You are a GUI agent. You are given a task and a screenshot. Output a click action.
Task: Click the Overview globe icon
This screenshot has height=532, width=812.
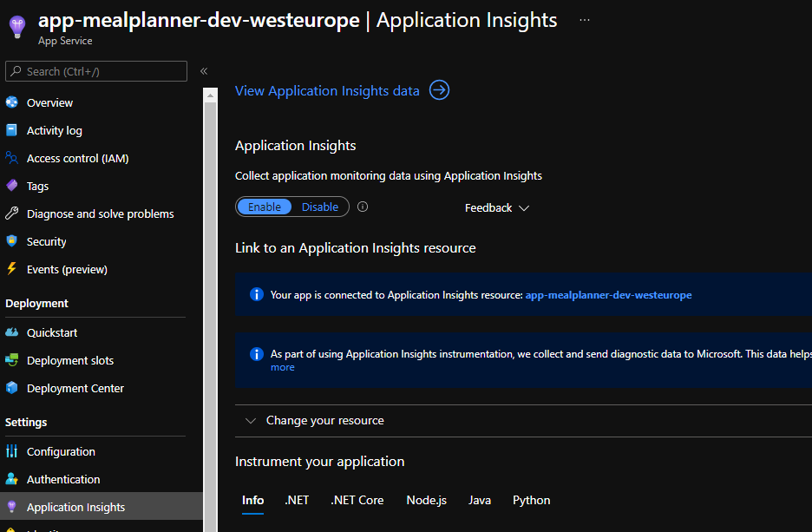click(12, 102)
